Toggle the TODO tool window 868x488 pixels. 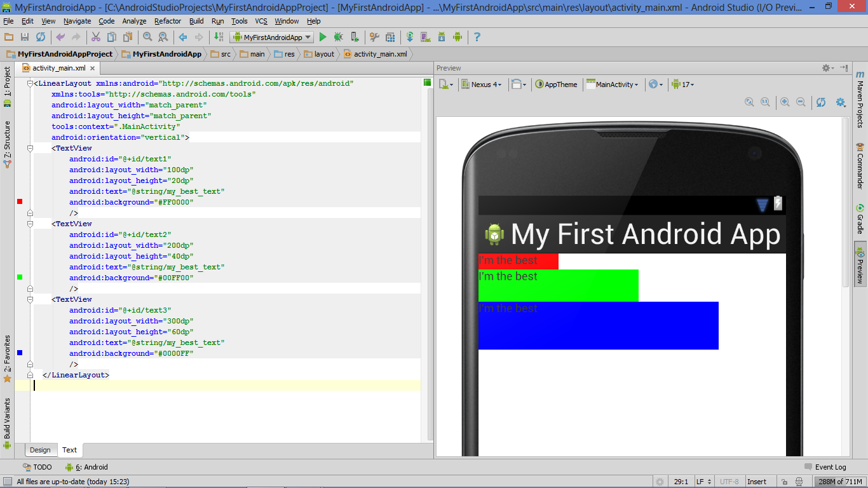point(37,467)
